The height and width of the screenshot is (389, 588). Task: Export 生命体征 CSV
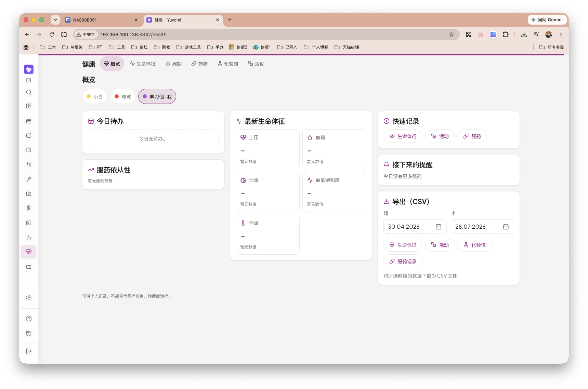(x=403, y=245)
